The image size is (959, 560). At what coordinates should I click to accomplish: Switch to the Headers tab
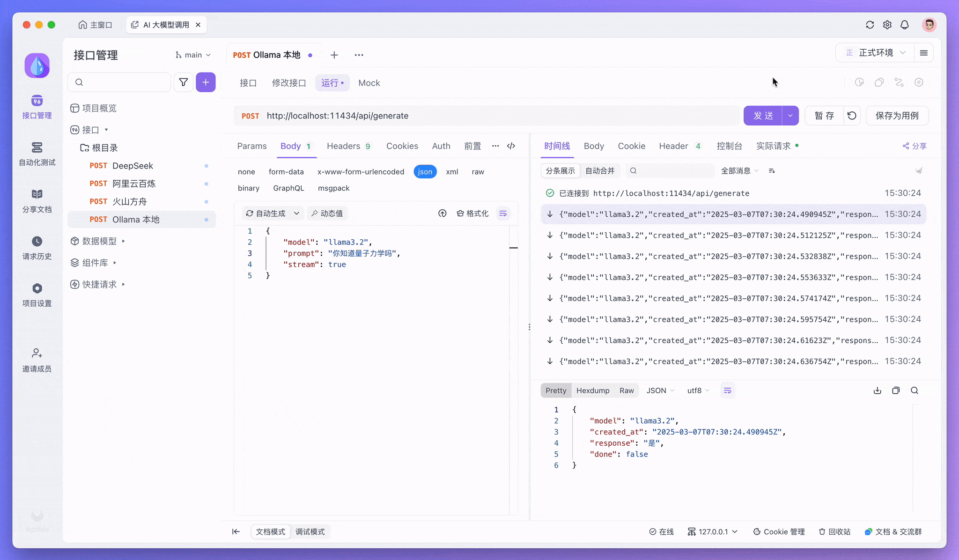348,146
